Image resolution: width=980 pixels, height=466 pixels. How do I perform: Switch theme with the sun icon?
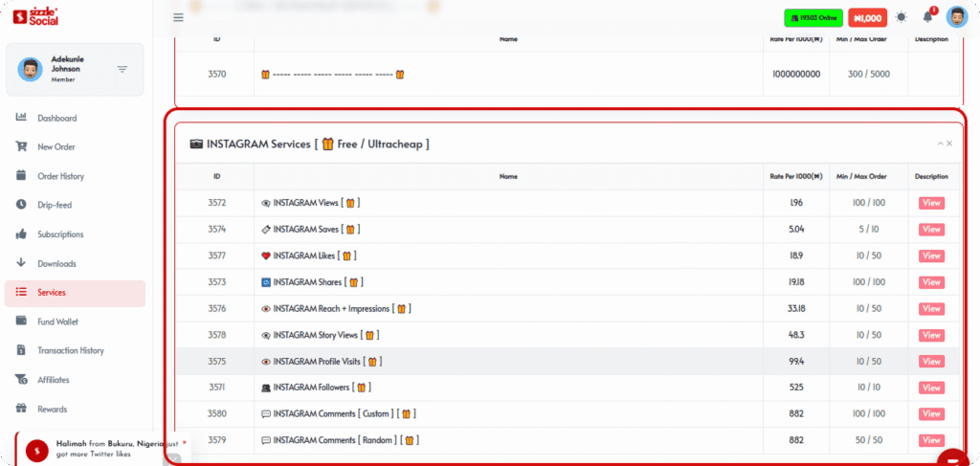point(901,17)
